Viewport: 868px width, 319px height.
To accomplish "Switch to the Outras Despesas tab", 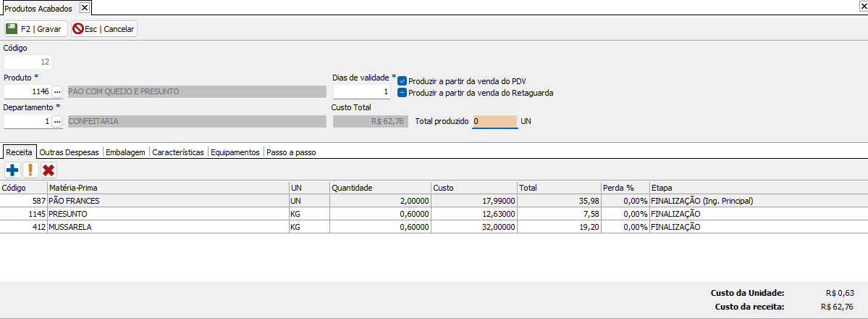I will click(x=70, y=153).
